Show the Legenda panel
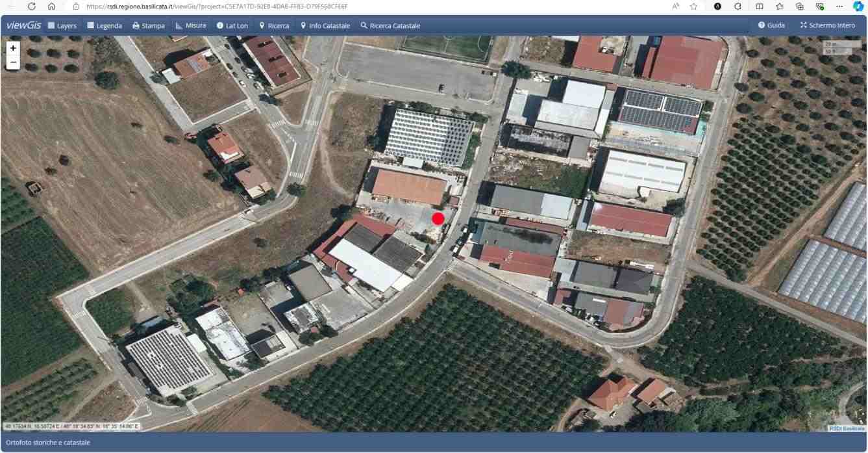 pos(105,25)
